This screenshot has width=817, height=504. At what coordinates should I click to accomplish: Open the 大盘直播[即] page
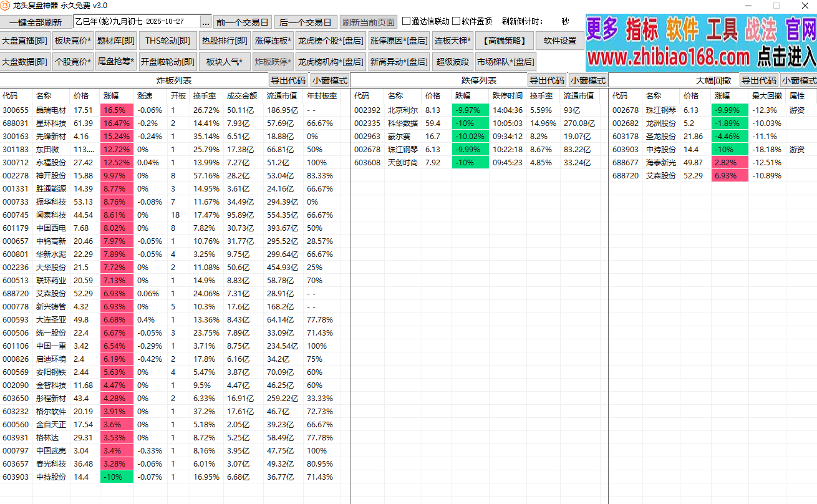tap(25, 41)
